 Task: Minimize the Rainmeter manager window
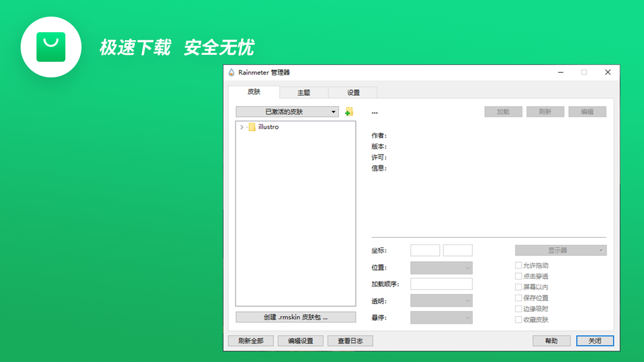click(560, 72)
